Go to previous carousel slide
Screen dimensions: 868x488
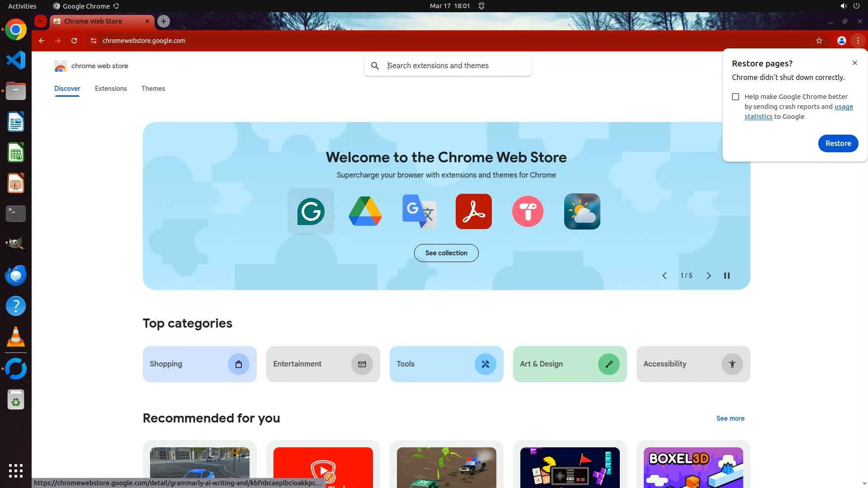point(664,276)
